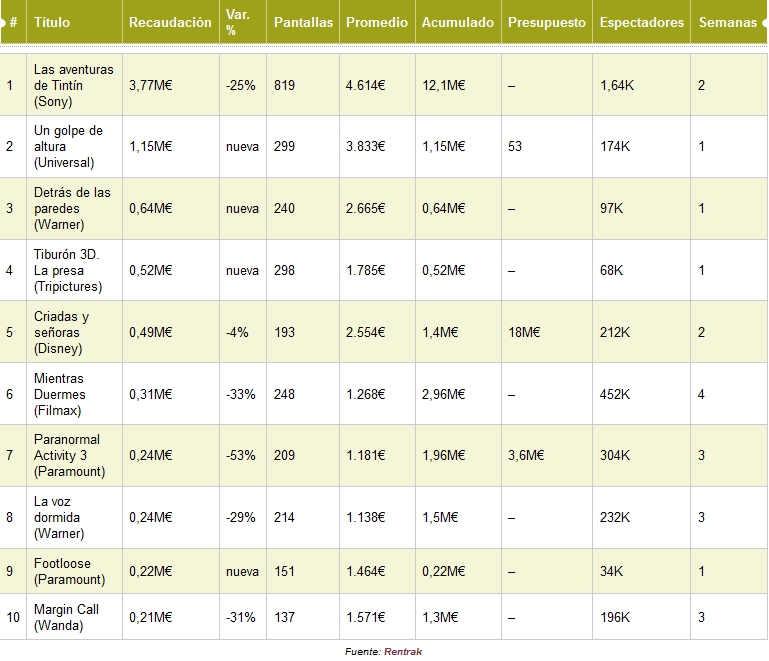
Task: Click the -29% variation value
Action: pyautogui.click(x=240, y=517)
